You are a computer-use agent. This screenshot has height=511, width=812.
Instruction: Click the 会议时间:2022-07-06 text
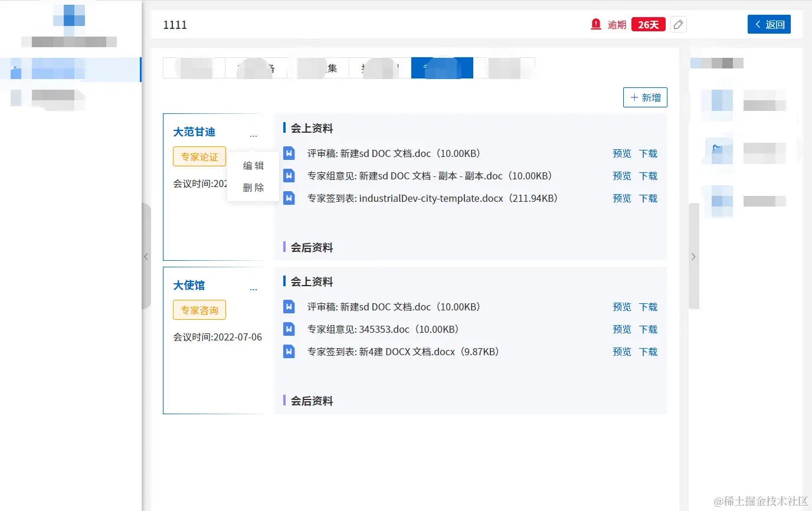[218, 338]
